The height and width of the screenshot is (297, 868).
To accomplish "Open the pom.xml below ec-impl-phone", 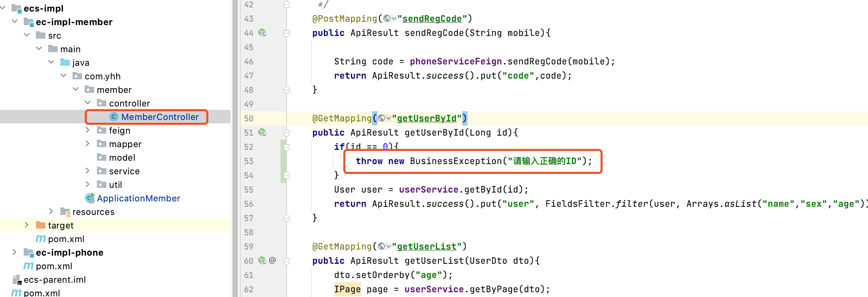I will point(54,266).
